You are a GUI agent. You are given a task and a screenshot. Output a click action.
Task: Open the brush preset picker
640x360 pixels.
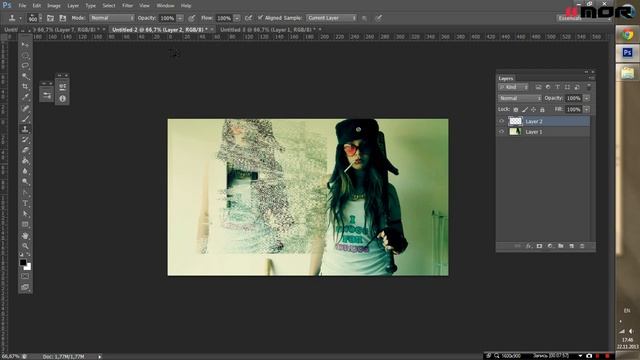pyautogui.click(x=35, y=18)
